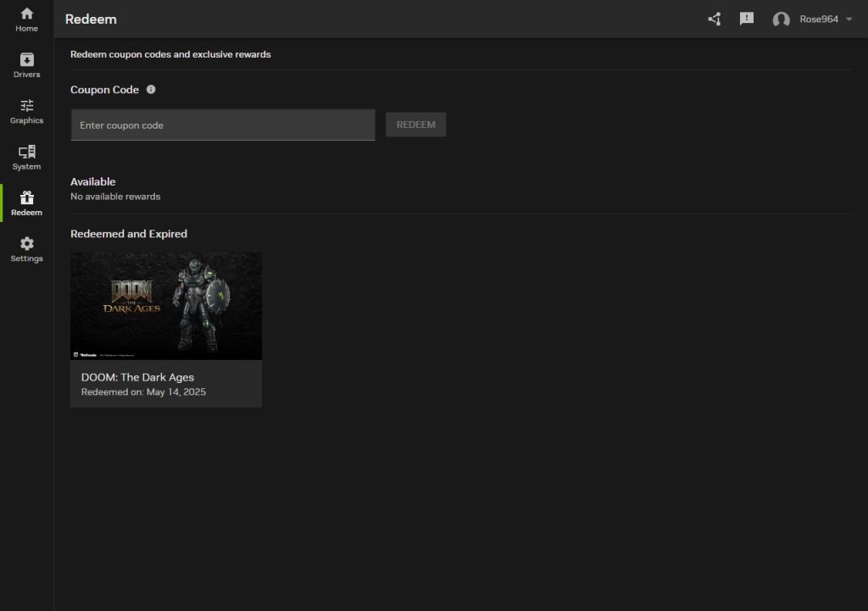This screenshot has width=868, height=611.
Task: Open the Graphics settings section
Action: pos(26,111)
